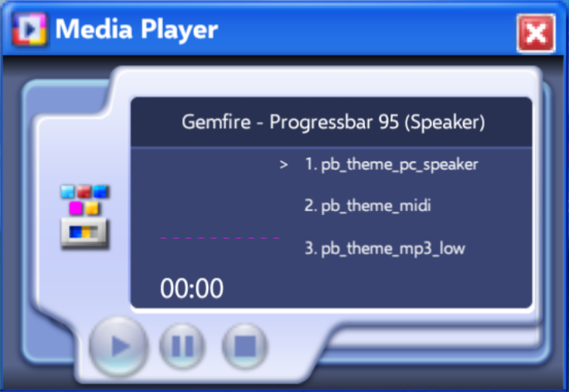Click the dashed magenta visualizer line
The width and height of the screenshot is (569, 392).
click(220, 238)
